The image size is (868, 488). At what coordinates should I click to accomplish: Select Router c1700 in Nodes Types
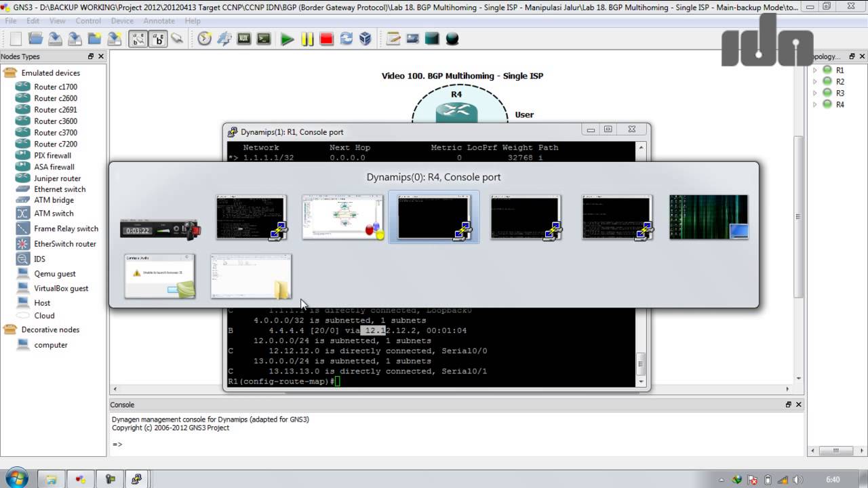pyautogui.click(x=56, y=87)
